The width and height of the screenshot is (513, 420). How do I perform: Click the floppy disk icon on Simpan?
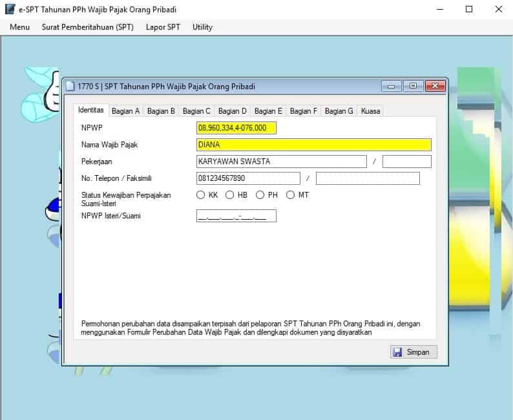pyautogui.click(x=397, y=352)
